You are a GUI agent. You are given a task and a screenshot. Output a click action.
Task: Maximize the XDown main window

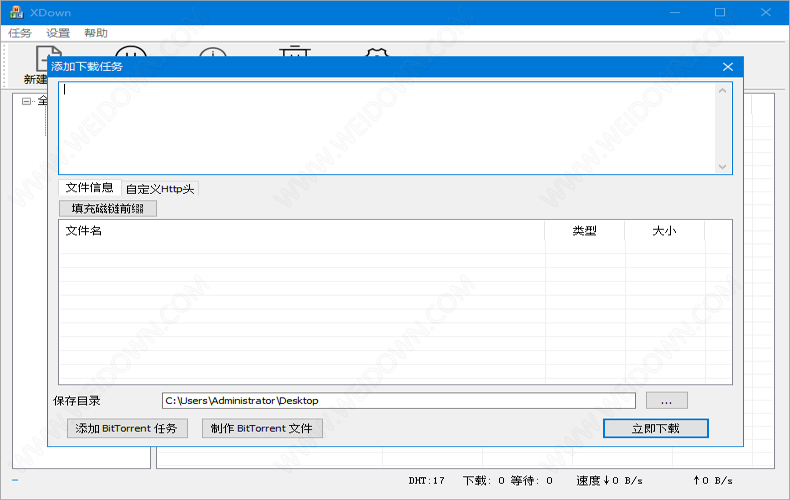coord(720,12)
